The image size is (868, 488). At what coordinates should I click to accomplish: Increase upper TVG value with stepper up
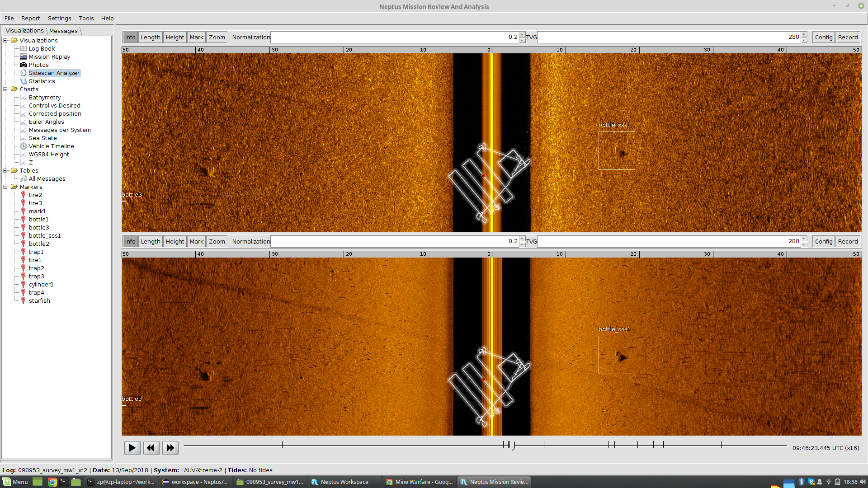[804, 34]
